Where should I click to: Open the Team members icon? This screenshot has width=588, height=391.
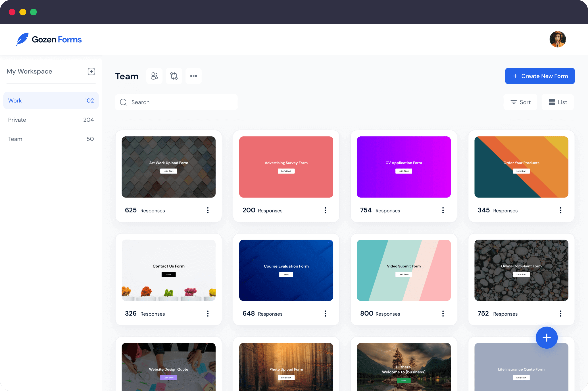(154, 75)
